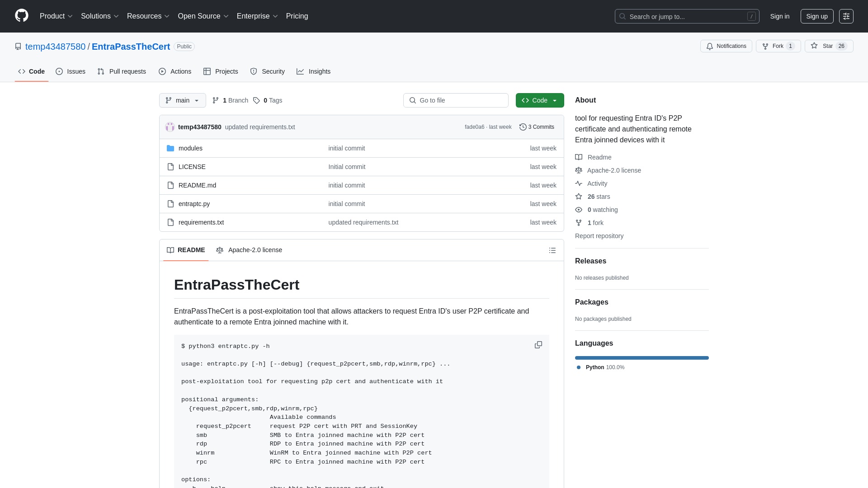The width and height of the screenshot is (868, 488).
Task: Click the book icon next to Readme
Action: [579, 157]
